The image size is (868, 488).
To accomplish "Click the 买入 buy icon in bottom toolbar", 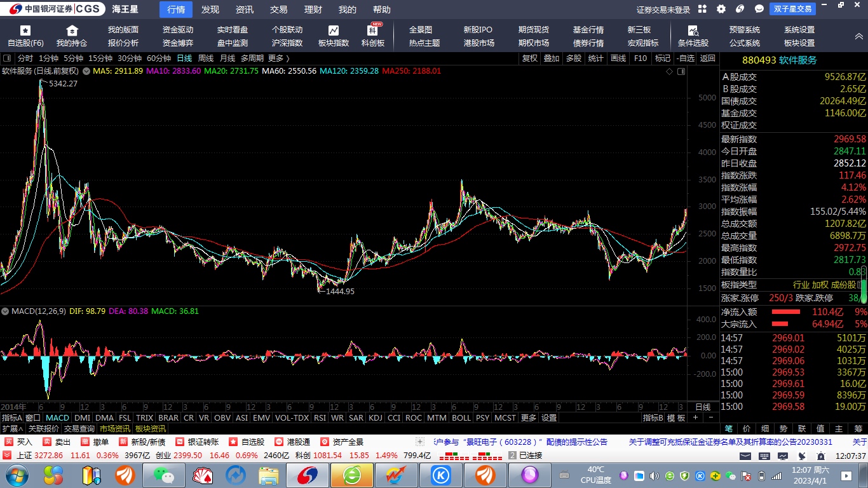I will tap(9, 442).
